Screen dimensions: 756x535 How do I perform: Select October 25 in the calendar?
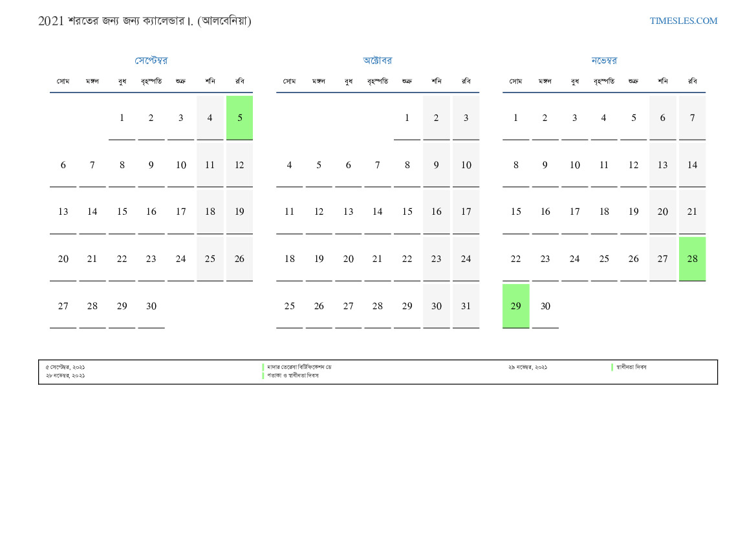(x=289, y=306)
